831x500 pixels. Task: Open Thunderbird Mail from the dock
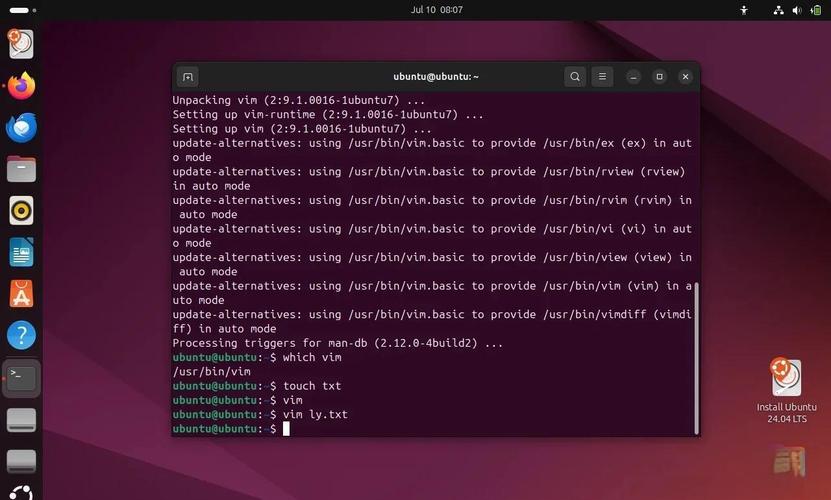(21, 127)
